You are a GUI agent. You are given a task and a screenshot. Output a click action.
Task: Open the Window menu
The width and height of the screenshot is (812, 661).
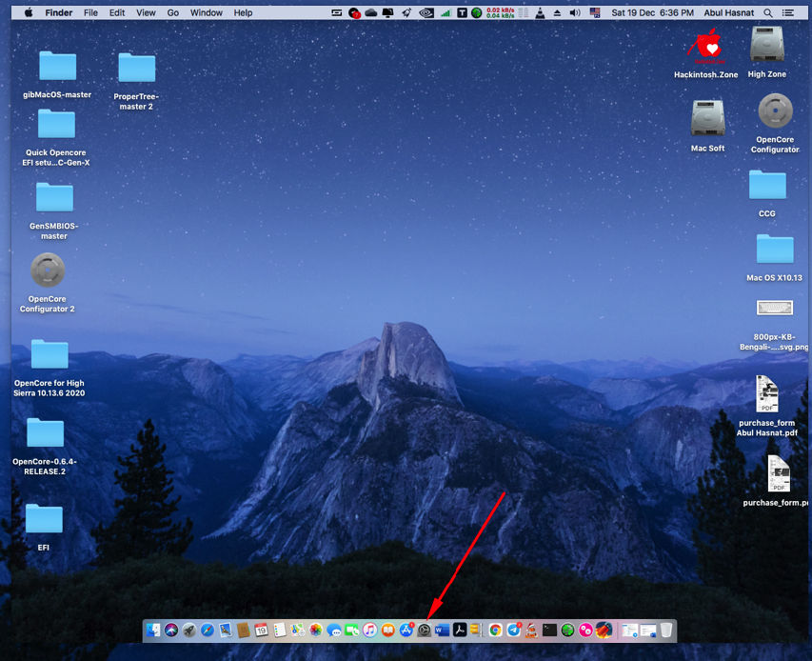[x=206, y=13]
